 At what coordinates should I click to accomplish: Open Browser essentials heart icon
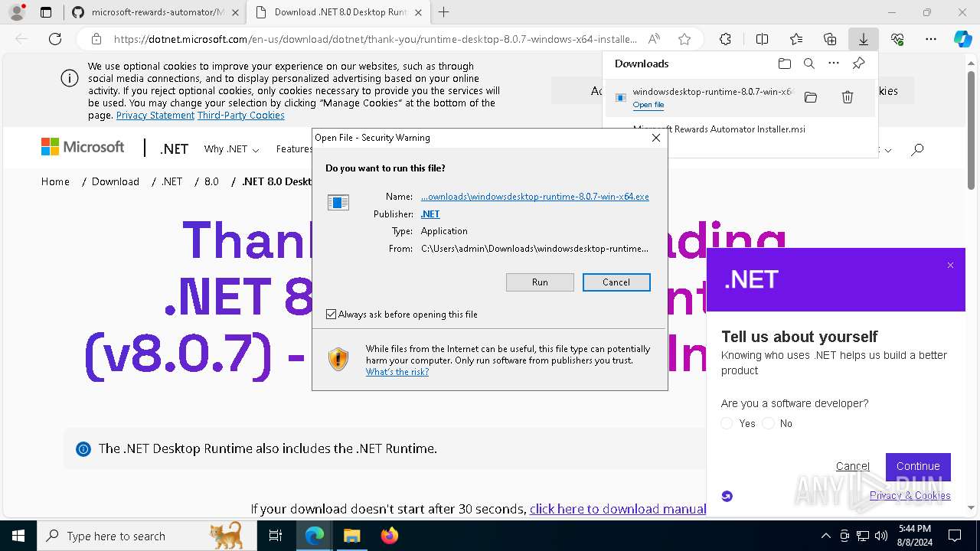pyautogui.click(x=897, y=39)
